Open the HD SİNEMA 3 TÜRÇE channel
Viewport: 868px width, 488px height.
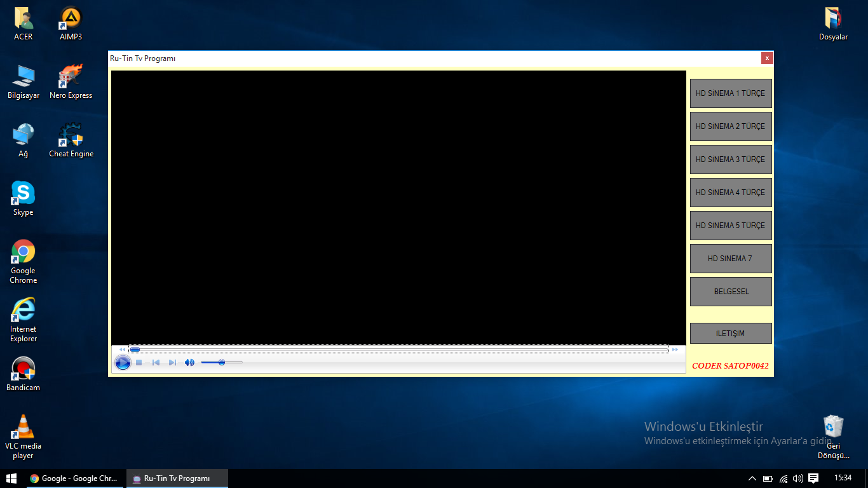coord(731,159)
